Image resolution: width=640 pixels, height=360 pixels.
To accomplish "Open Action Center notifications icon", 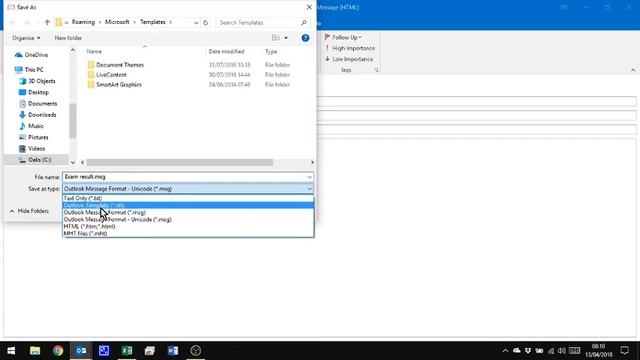I will (x=624, y=351).
